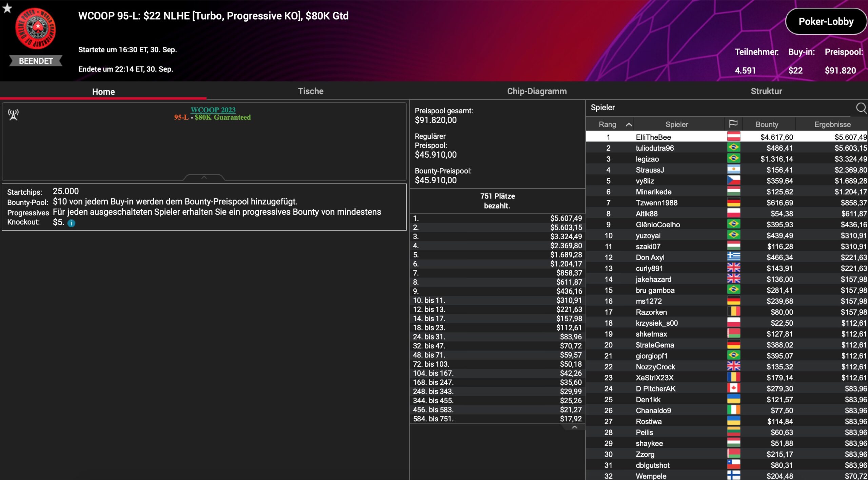This screenshot has width=868, height=480.
Task: Select player row ElliTheBee
Action: click(x=727, y=137)
